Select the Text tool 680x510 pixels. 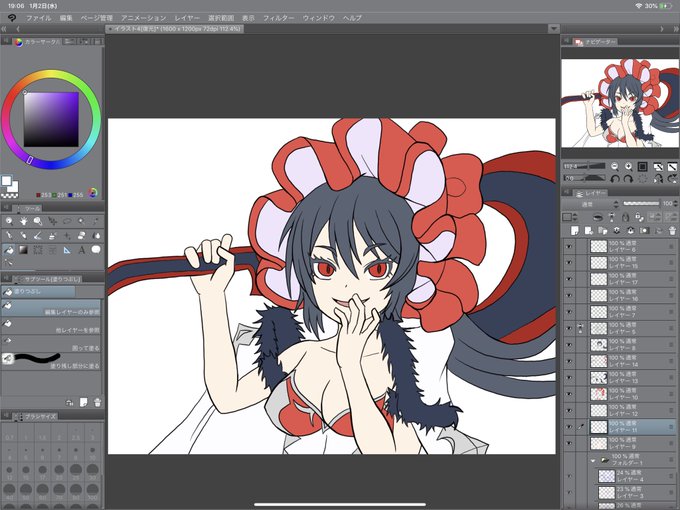point(81,250)
